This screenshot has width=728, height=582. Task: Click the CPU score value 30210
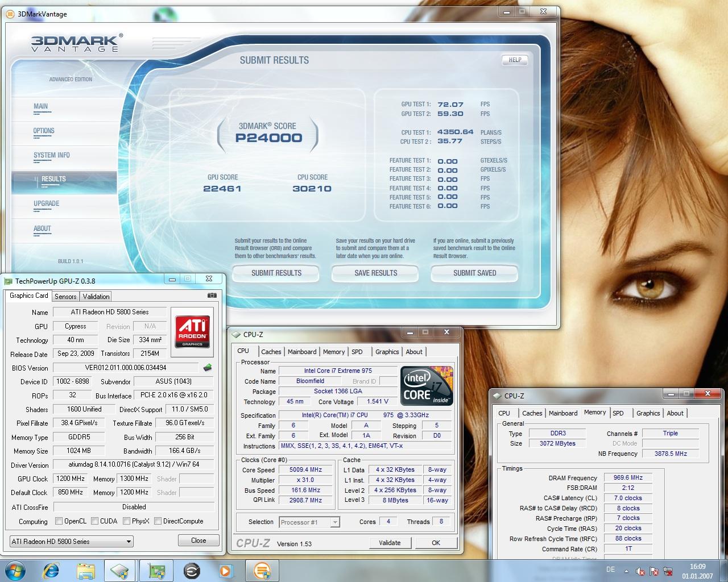312,189
